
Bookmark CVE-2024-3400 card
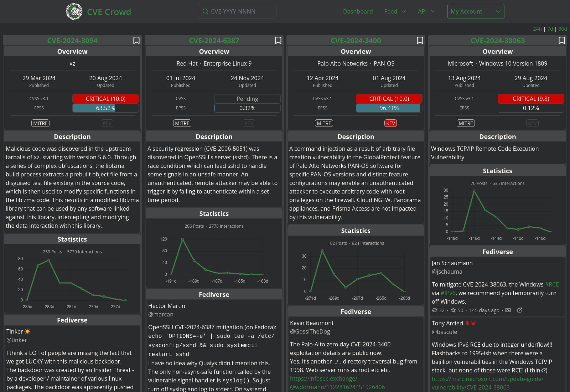tap(420, 41)
